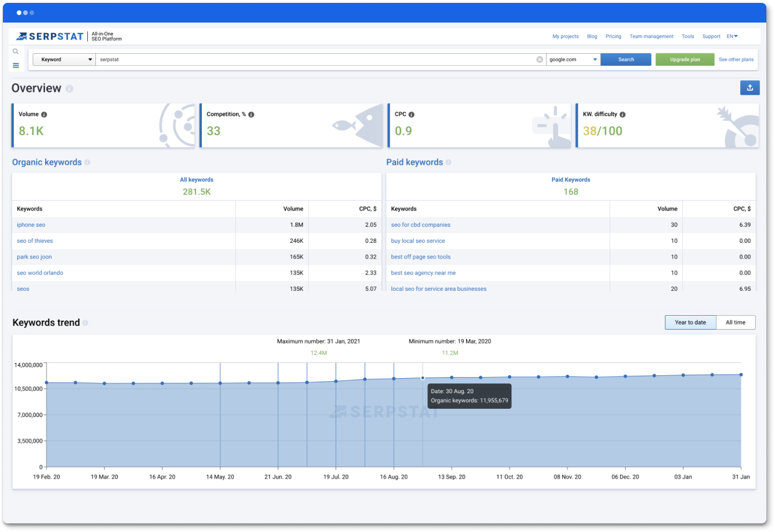Screen dimensions: 775x532
Task: Click info icon next to Volume
Action: click(x=44, y=114)
